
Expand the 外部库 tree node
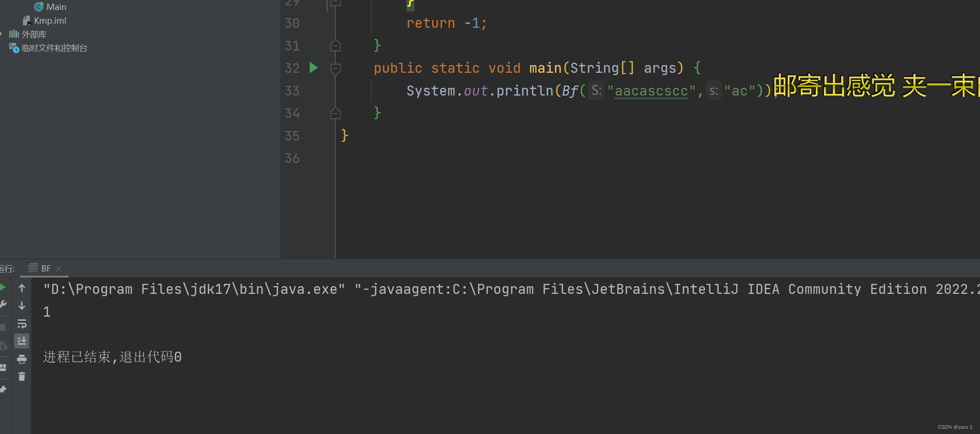pyautogui.click(x=1, y=34)
